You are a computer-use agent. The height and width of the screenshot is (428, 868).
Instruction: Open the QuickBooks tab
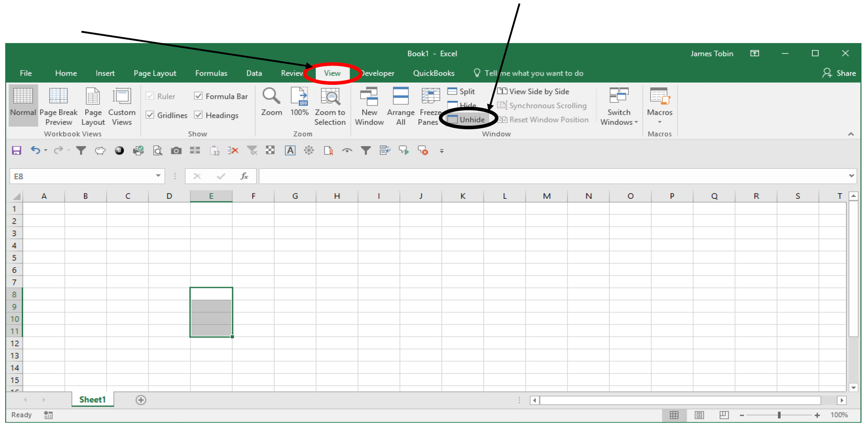point(434,73)
